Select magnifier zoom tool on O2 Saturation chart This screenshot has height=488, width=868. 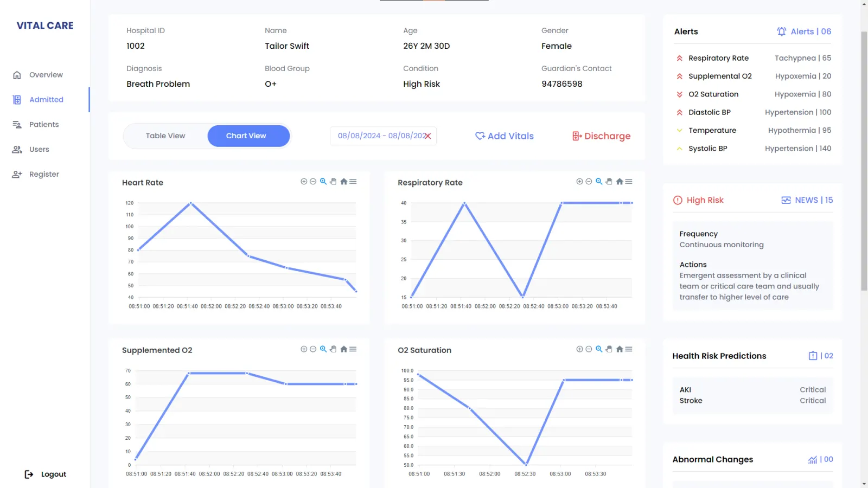pos(599,349)
